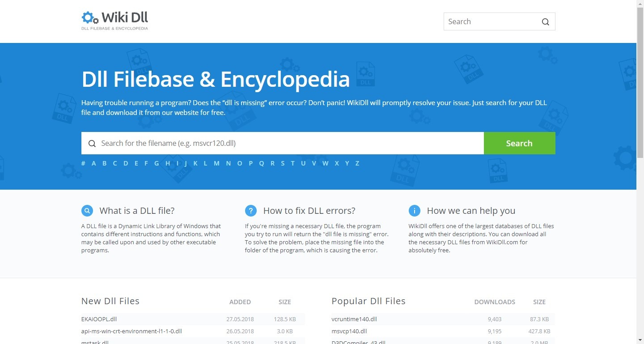Browse DLL files starting with S
Viewport: 644px width, 344px height.
pyautogui.click(x=283, y=163)
